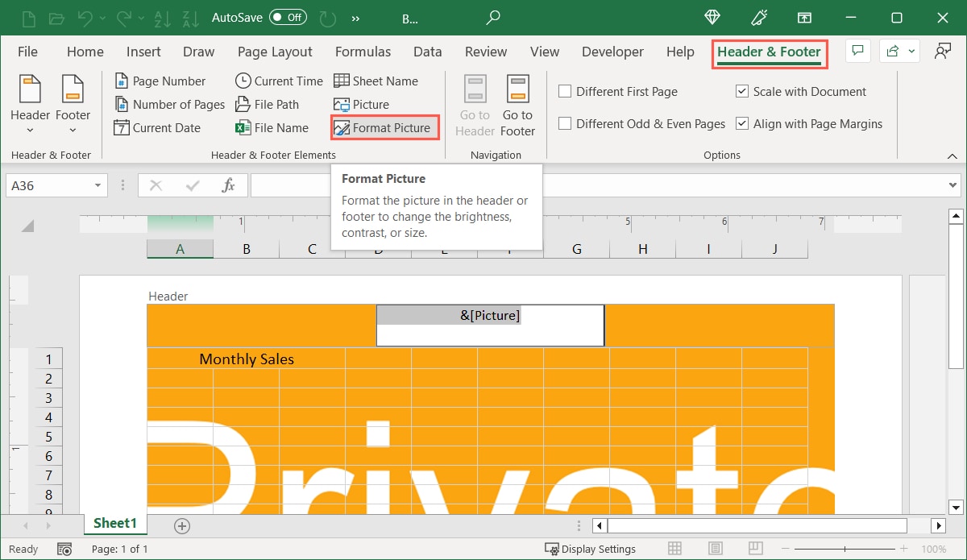
Task: Uncheck Scale with Document option
Action: pos(742,92)
